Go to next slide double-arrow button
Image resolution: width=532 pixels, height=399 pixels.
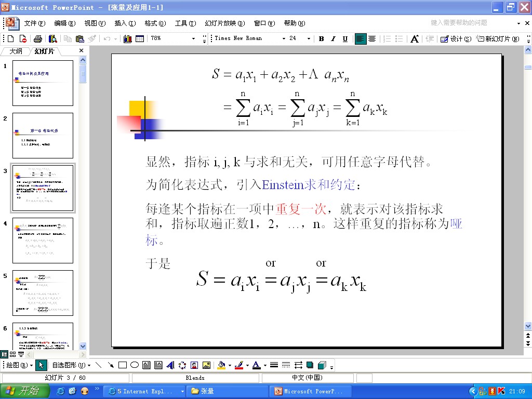click(x=528, y=343)
